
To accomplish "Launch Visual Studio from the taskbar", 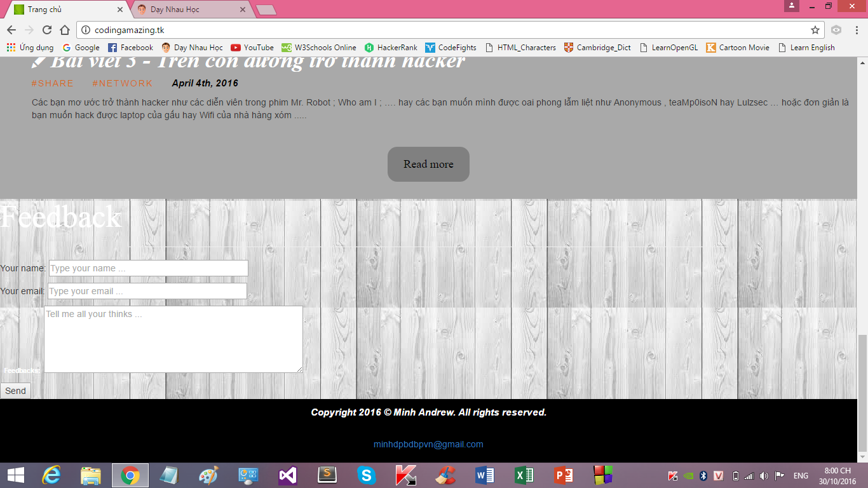I will pos(287,475).
